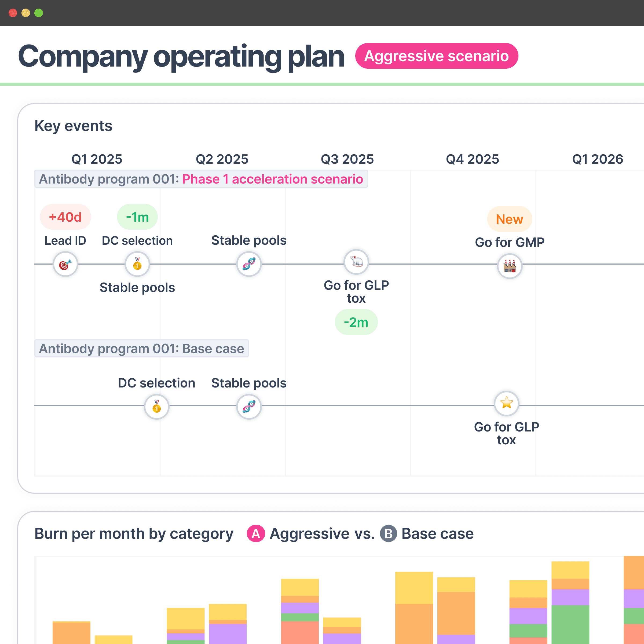
Task: Open the Phase 1 acceleration scenario label
Action: pos(272,179)
